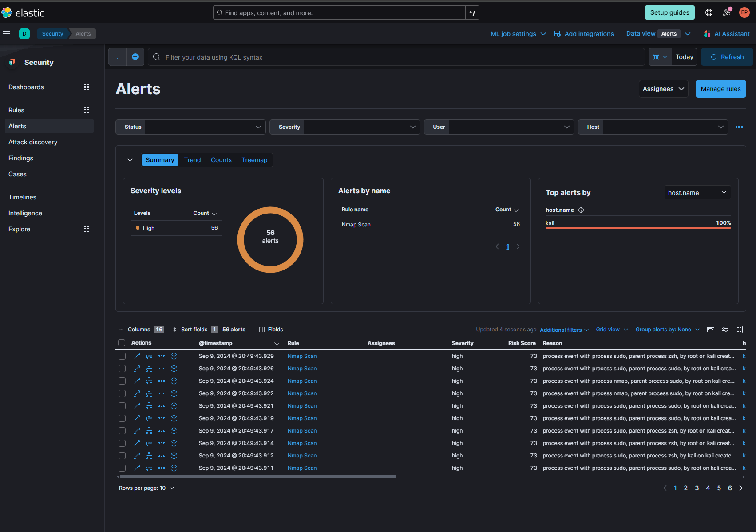Image resolution: width=756 pixels, height=532 pixels.
Task: Open Attack discovery in sidebar
Action: 33,142
